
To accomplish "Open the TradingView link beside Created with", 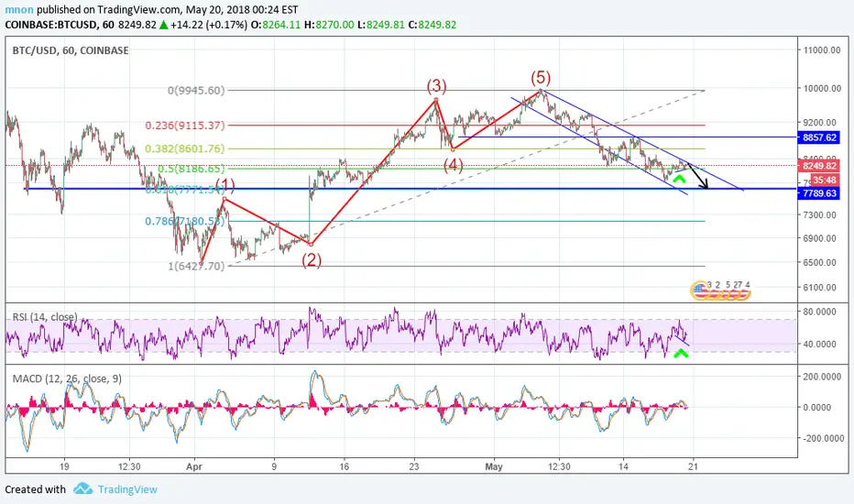I will tap(127, 489).
